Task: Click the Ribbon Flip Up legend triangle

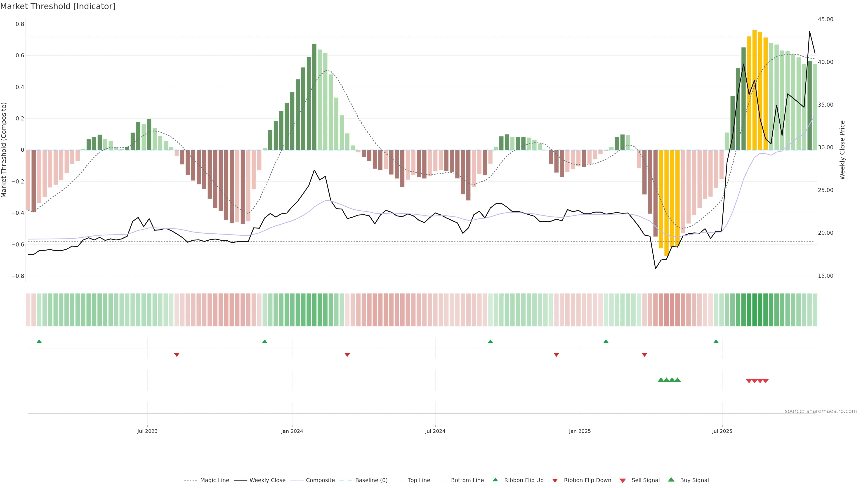Action: point(495,480)
